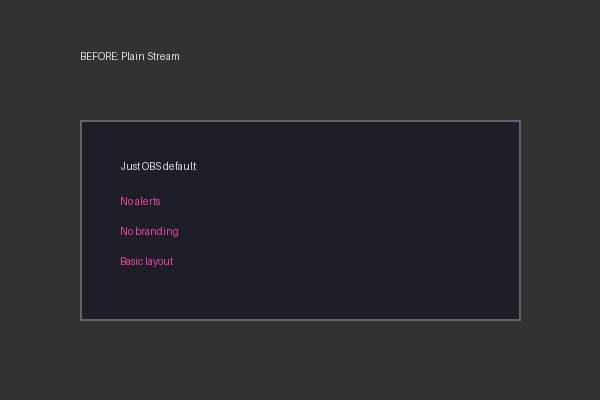The height and width of the screenshot is (400, 600).
Task: Click the word "Plain" in the heading
Action: (x=133, y=56)
